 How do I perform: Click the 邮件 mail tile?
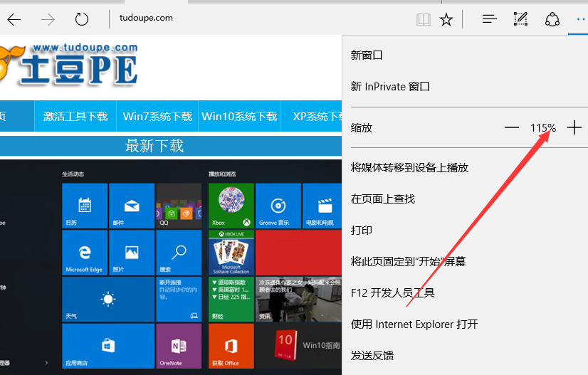[132, 206]
